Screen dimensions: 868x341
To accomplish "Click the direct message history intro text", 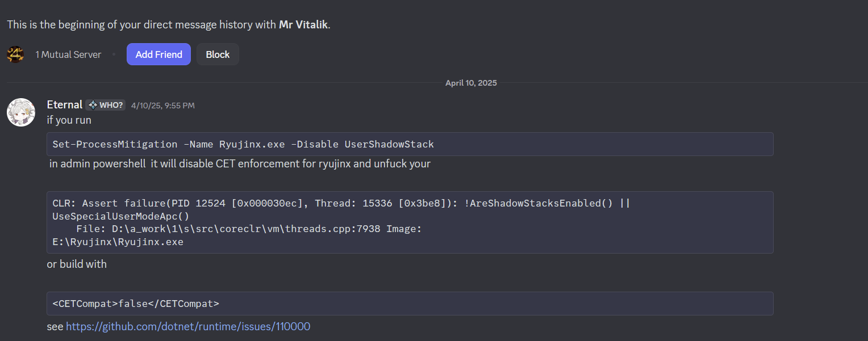I will (x=142, y=25).
